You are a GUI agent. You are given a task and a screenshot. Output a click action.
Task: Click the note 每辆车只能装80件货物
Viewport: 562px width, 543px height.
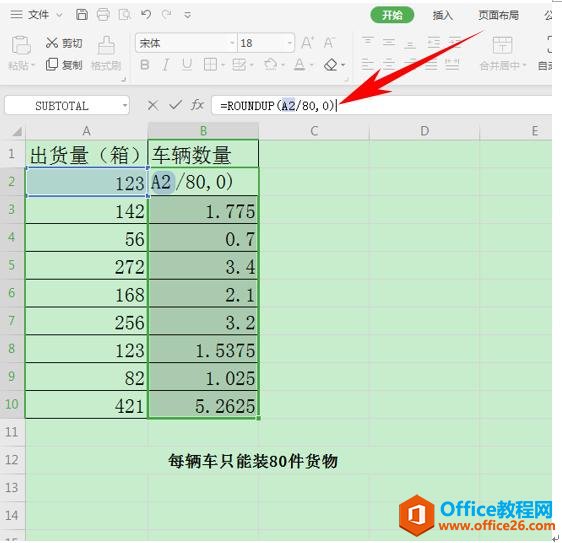pyautogui.click(x=253, y=461)
